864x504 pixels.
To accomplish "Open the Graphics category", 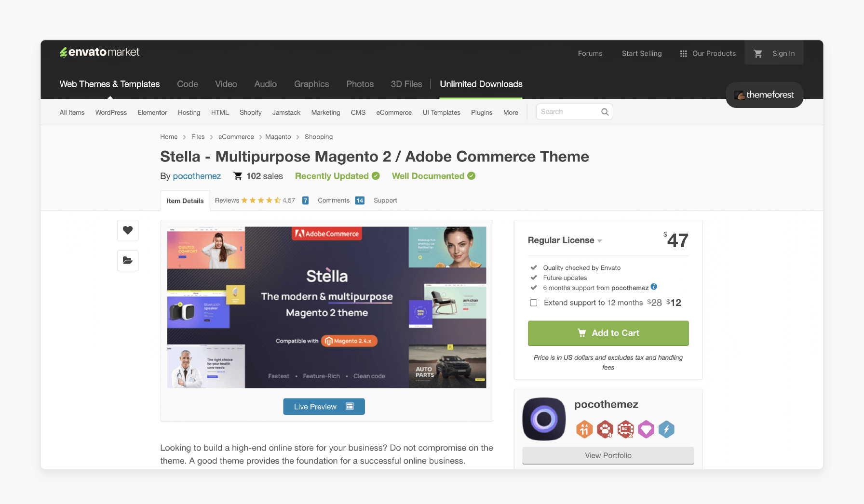I will click(311, 84).
